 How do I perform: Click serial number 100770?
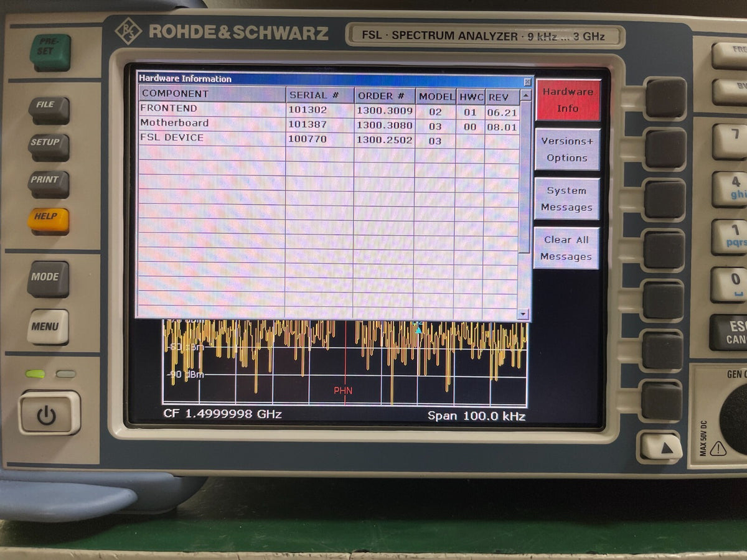(307, 139)
